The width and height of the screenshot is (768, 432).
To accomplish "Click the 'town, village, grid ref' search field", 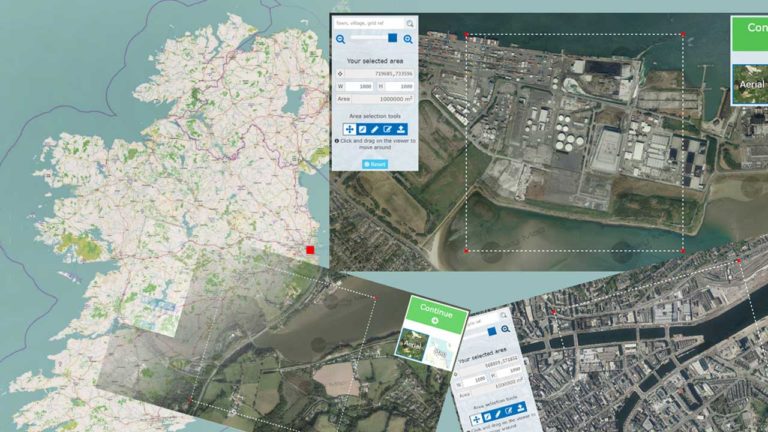I will [x=369, y=23].
